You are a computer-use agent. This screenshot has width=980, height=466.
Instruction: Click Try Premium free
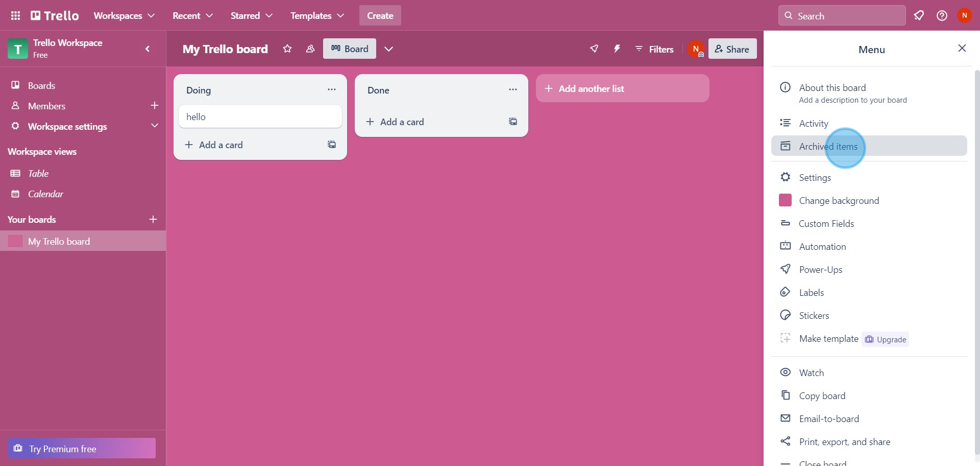pyautogui.click(x=82, y=449)
